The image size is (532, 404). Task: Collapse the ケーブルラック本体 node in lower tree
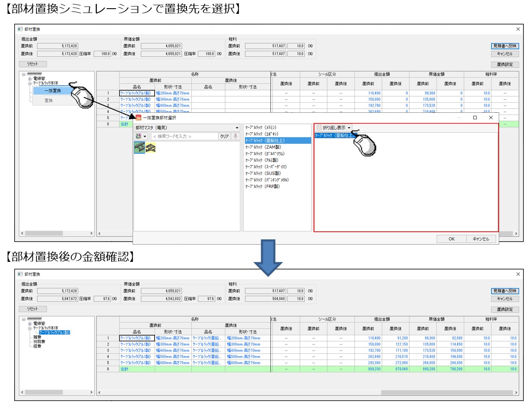tap(30, 328)
